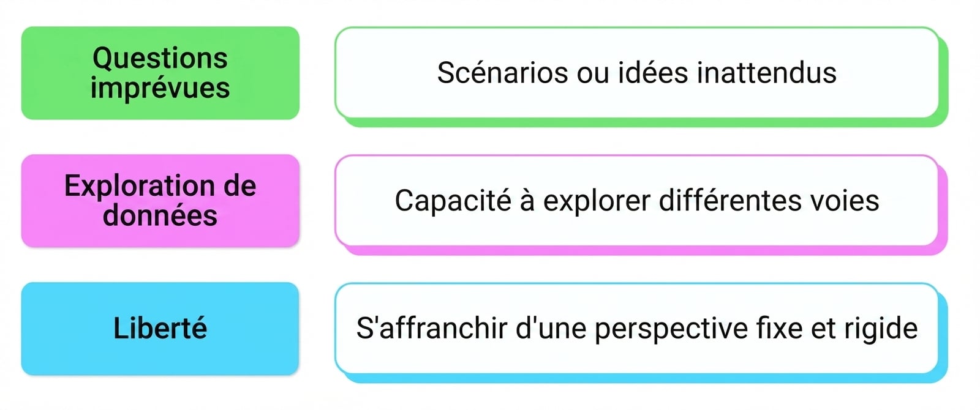The height and width of the screenshot is (410, 980).
Task: Select the Capacité à explorer différentes voies card
Action: (x=637, y=200)
